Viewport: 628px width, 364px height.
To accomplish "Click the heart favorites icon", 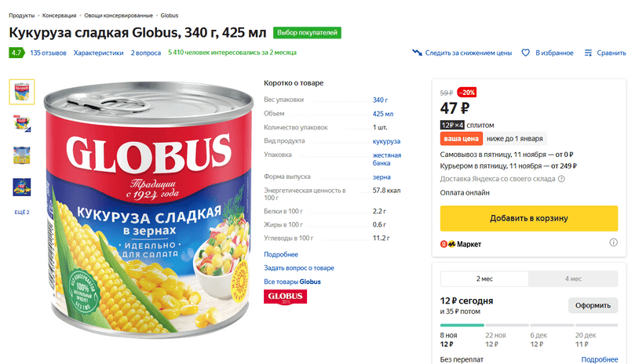I will (x=527, y=53).
